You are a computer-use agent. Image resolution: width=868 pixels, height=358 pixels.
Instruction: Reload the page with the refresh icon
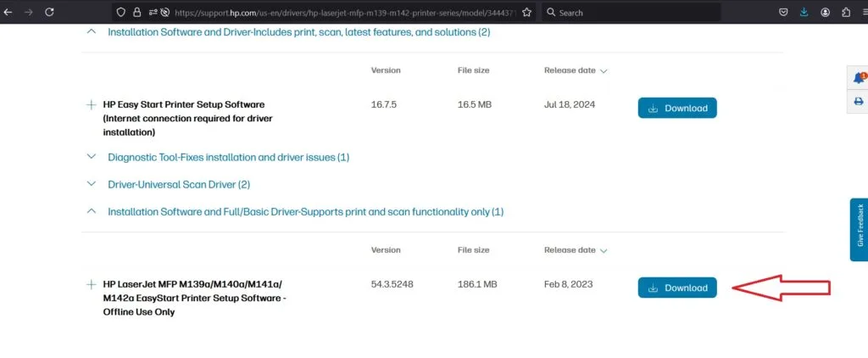point(49,13)
